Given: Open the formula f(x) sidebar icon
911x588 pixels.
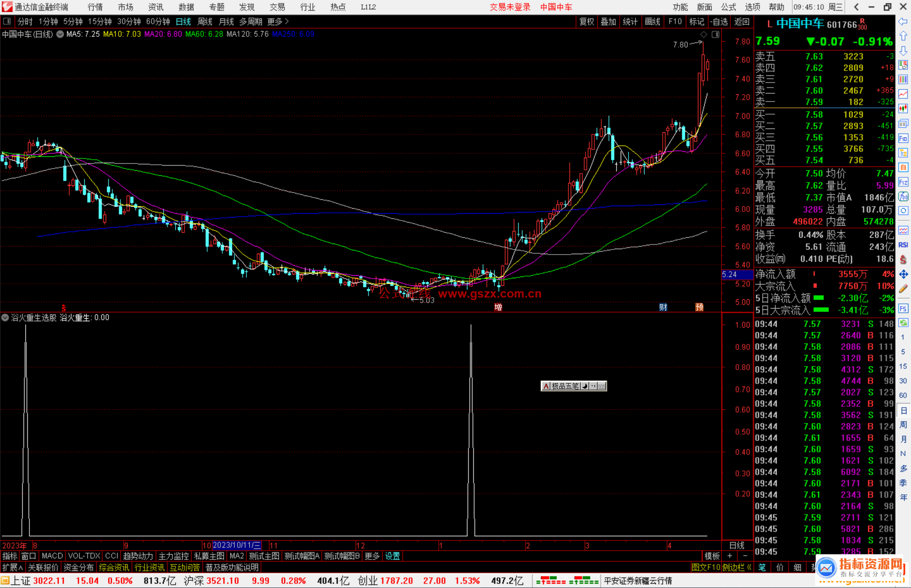Looking at the screenshot, I should coord(903,196).
